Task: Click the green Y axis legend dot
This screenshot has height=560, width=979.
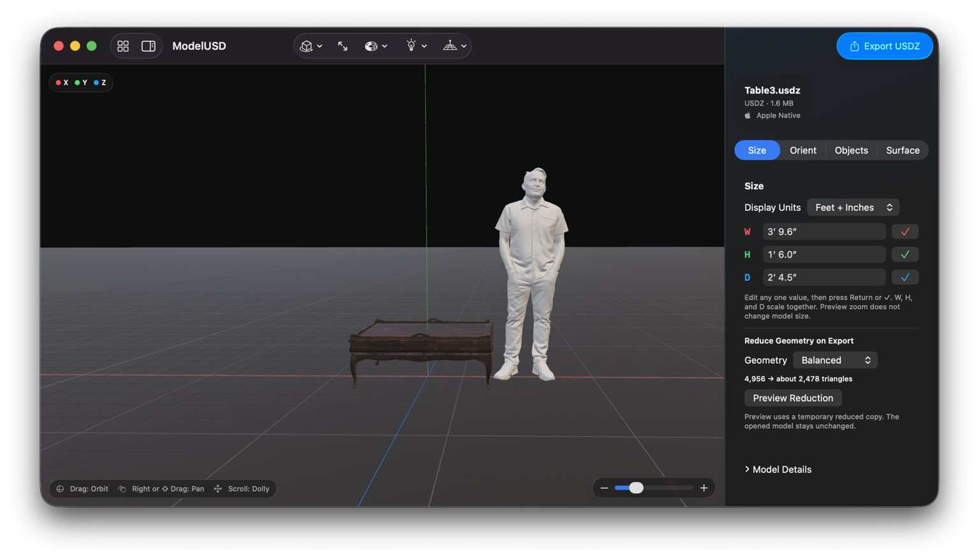Action: (x=77, y=83)
